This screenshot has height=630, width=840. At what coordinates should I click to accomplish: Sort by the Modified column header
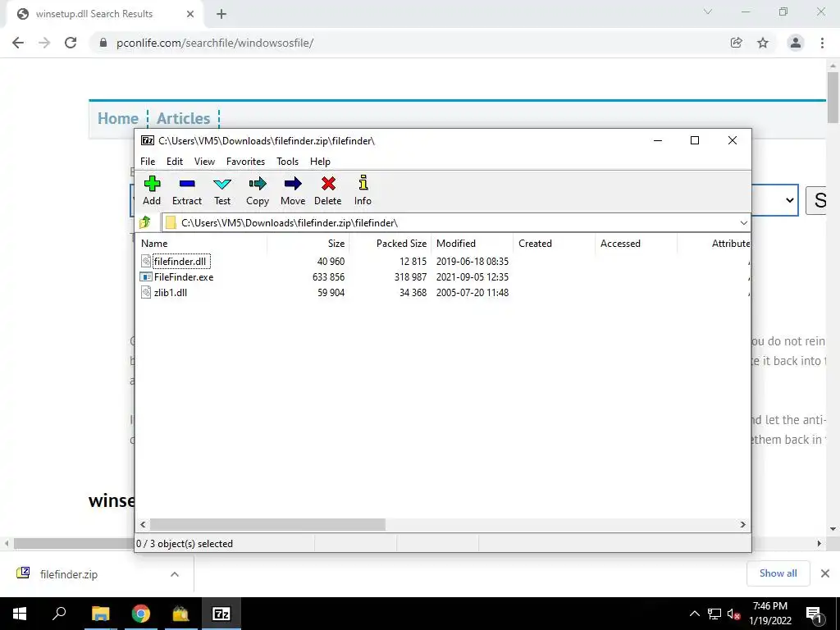(472, 243)
